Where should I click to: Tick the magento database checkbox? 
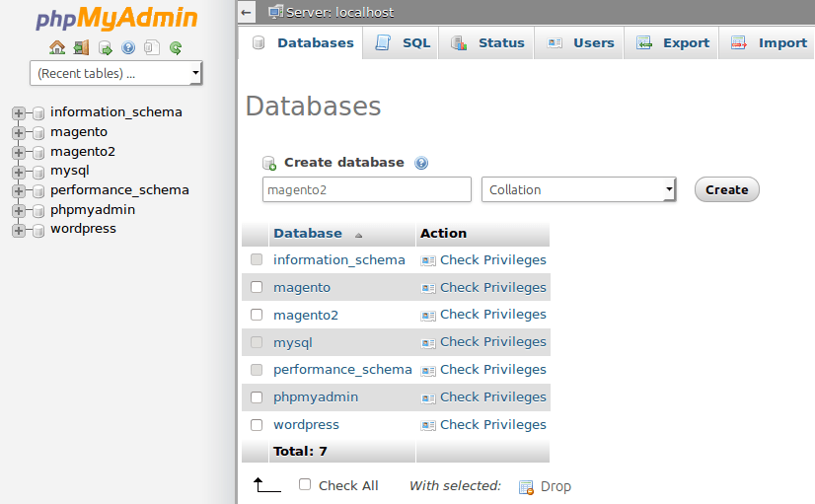(257, 287)
